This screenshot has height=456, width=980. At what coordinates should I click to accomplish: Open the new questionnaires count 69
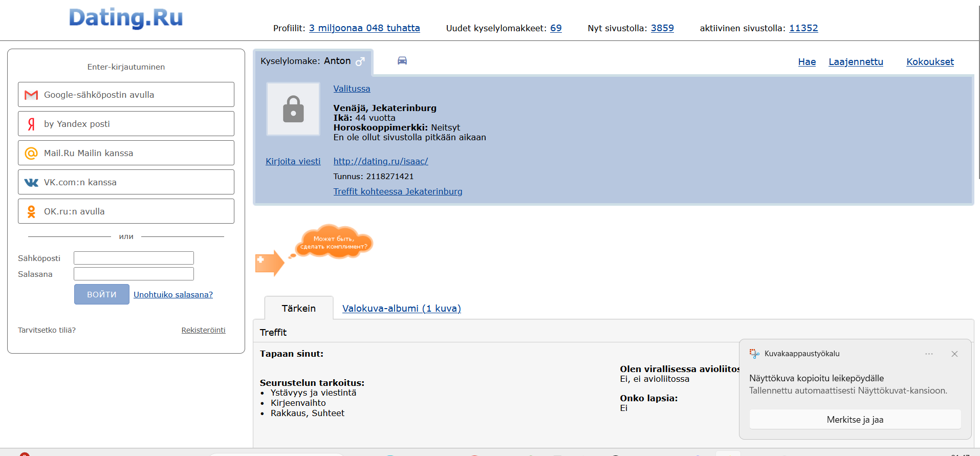point(556,28)
